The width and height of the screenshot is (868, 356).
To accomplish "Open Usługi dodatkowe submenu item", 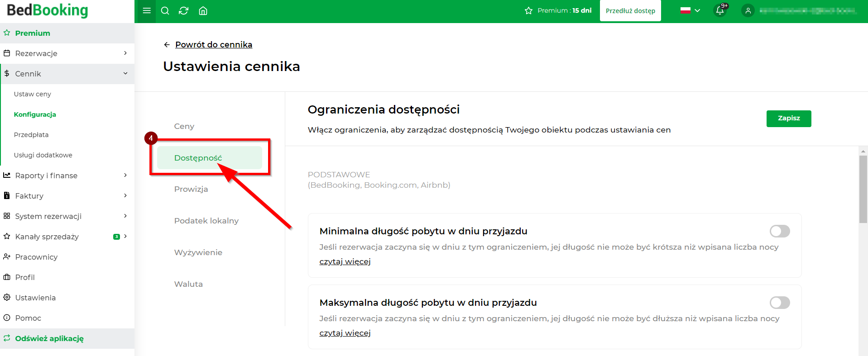I will pos(43,155).
